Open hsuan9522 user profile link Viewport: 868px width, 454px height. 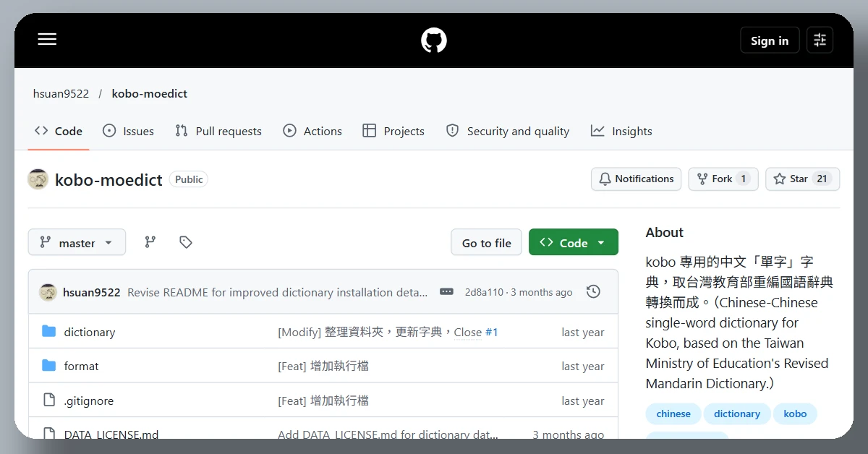coord(61,94)
